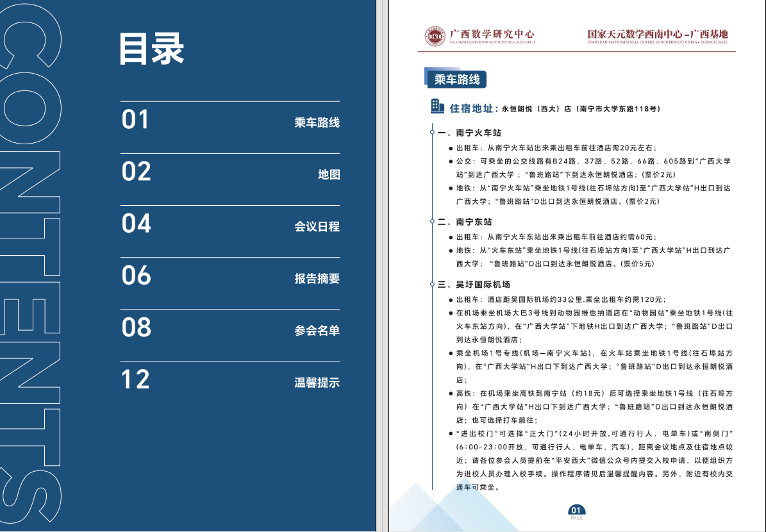Click the 国家天元数学西南中心-广西基地 header text
Screen dimensions: 766x532
tap(657, 34)
